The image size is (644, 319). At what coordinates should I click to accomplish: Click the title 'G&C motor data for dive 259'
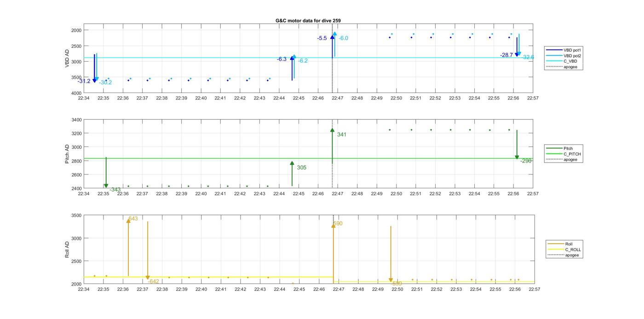[x=308, y=21]
